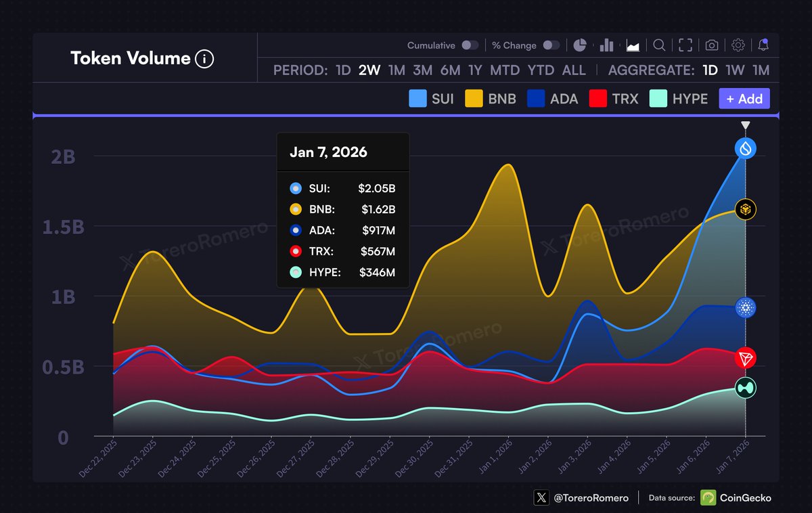Click the Jan 7 tooltip marker arrow
Screen dimensions: 812x513
(744, 125)
